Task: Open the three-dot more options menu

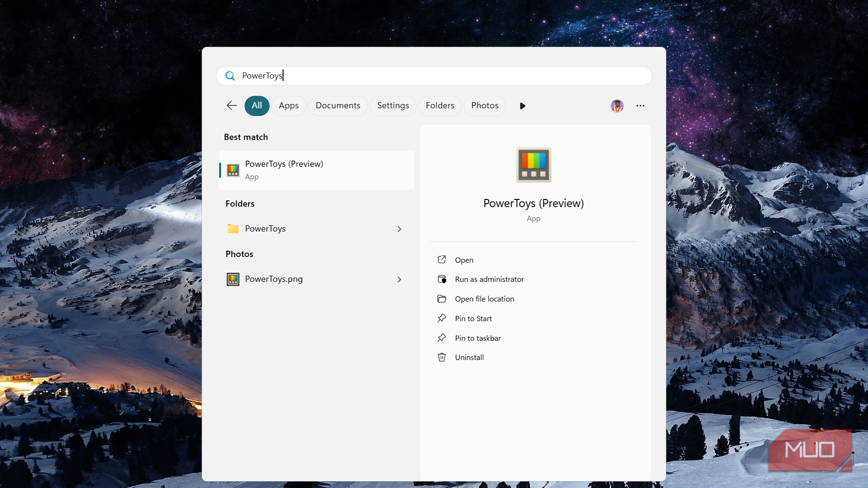Action: (x=640, y=105)
